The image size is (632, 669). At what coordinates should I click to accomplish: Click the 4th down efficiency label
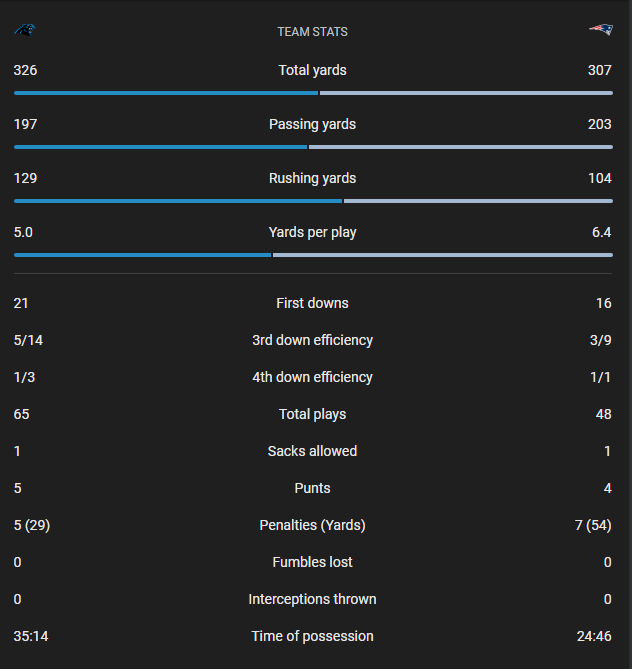click(x=313, y=377)
